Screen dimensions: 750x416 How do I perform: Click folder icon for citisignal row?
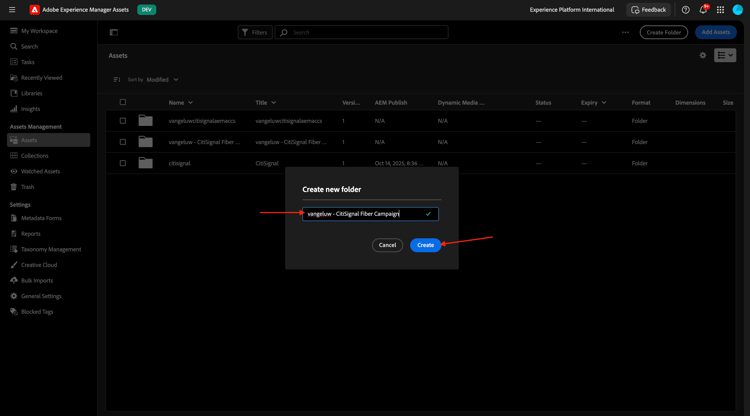[145, 163]
